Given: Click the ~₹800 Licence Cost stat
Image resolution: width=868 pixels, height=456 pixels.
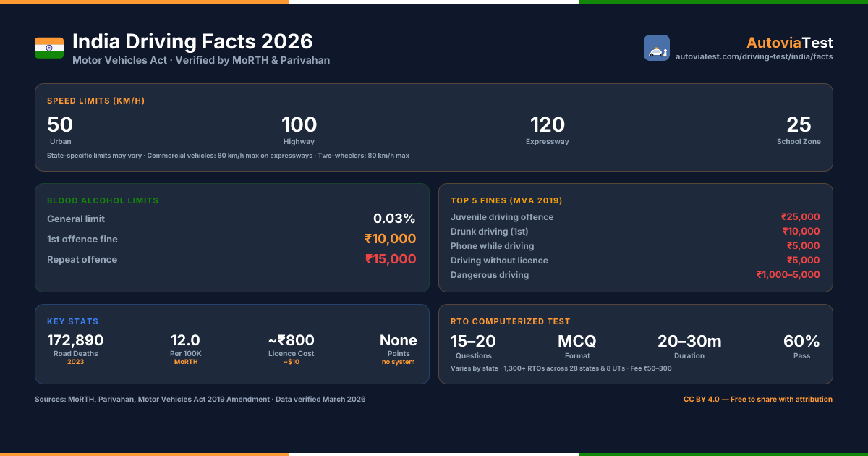Looking at the screenshot, I should click(292, 340).
